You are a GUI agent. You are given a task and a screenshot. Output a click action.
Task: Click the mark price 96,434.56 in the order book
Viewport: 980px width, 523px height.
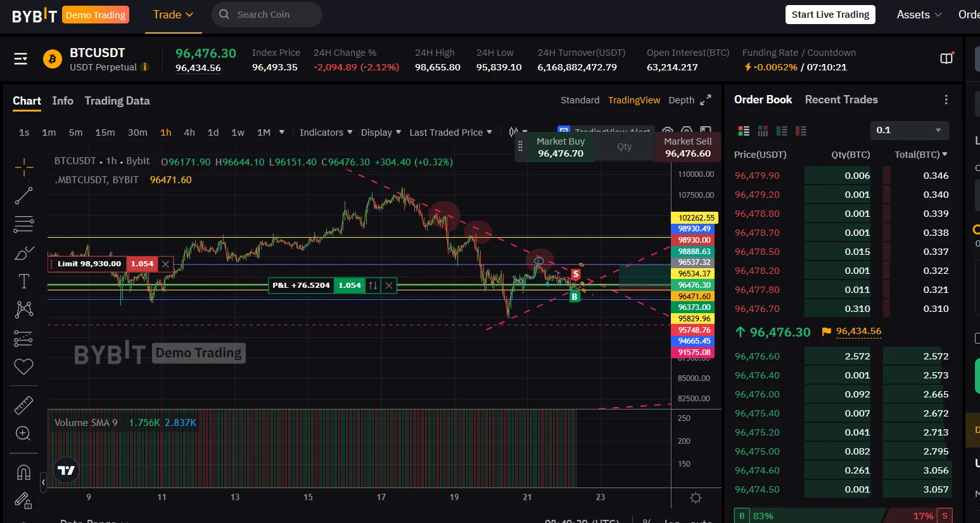pyautogui.click(x=858, y=332)
